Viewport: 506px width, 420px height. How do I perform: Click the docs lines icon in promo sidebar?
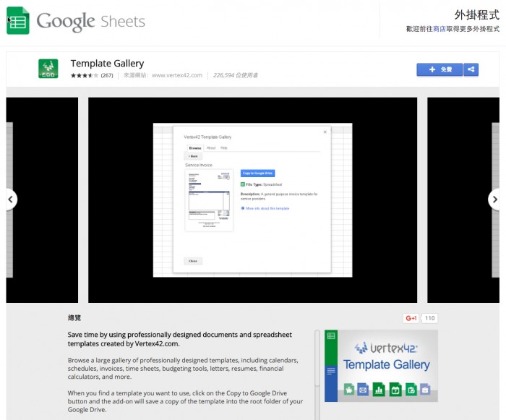(x=331, y=371)
